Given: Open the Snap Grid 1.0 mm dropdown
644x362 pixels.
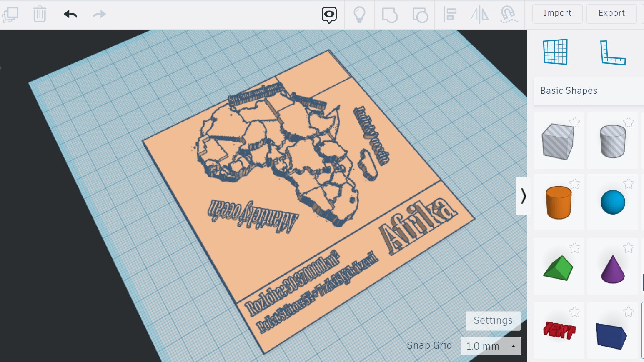Looking at the screenshot, I should [491, 346].
